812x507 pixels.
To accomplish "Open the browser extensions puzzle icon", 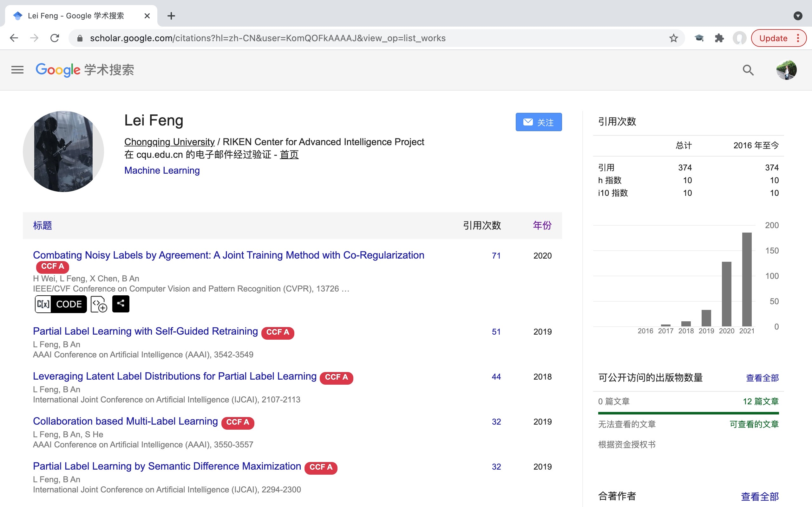I will [719, 38].
